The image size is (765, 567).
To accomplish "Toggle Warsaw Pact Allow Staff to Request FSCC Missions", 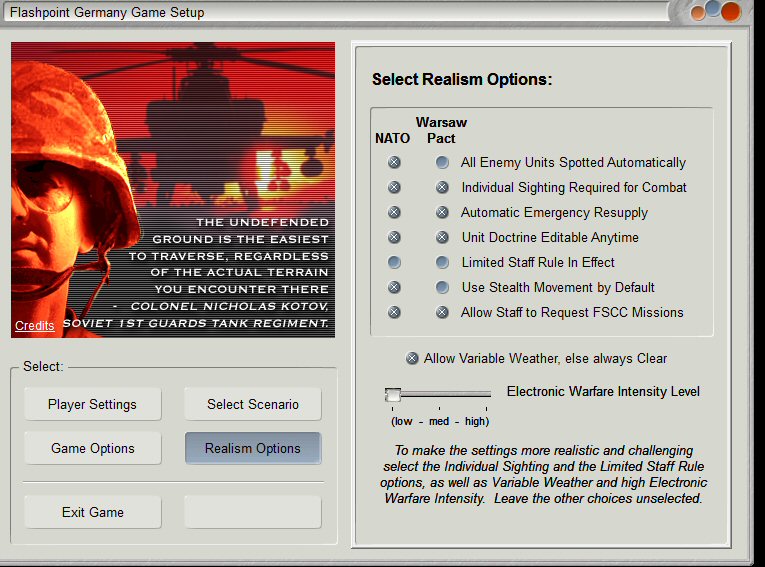I will coord(442,312).
